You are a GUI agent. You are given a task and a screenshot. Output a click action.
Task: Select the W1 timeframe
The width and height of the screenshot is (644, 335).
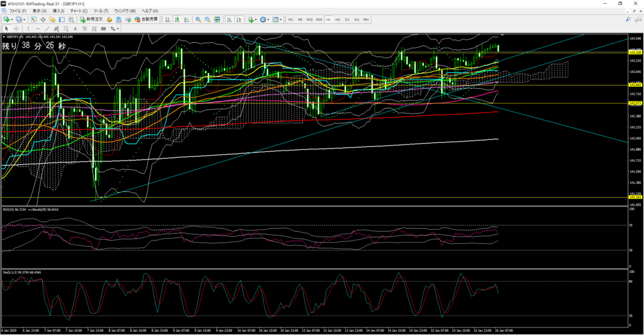[357, 20]
